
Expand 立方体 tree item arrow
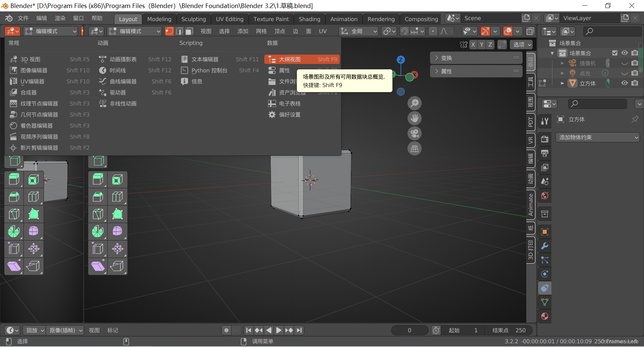(x=562, y=83)
